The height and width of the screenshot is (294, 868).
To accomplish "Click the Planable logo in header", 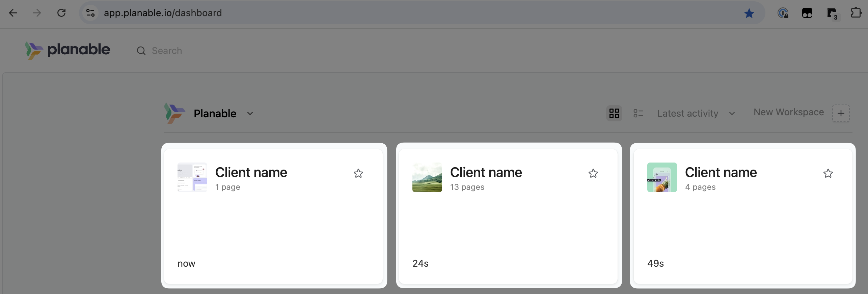I will point(67,50).
